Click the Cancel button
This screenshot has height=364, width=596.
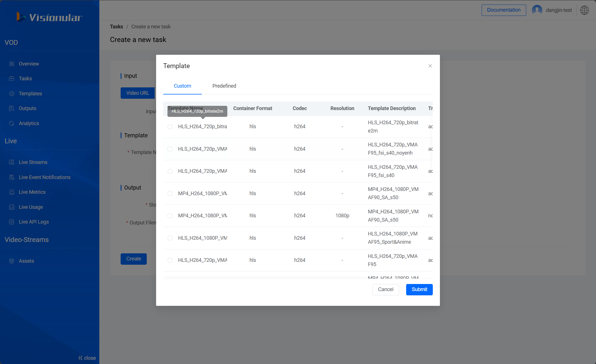coord(386,290)
